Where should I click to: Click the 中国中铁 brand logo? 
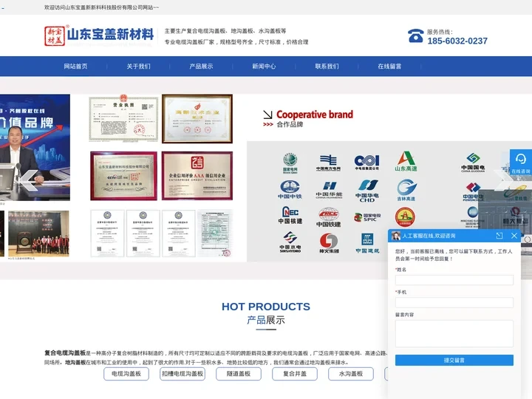pos(290,189)
